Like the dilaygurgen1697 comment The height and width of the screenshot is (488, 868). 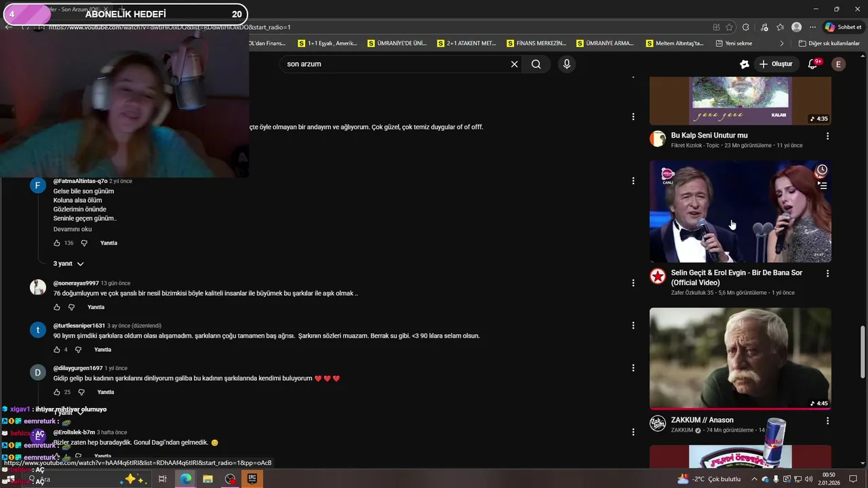[x=57, y=392]
